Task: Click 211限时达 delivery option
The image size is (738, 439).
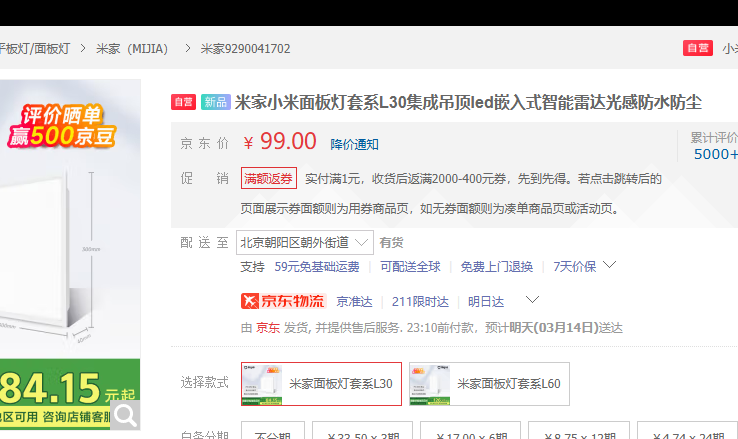Action: [x=420, y=302]
